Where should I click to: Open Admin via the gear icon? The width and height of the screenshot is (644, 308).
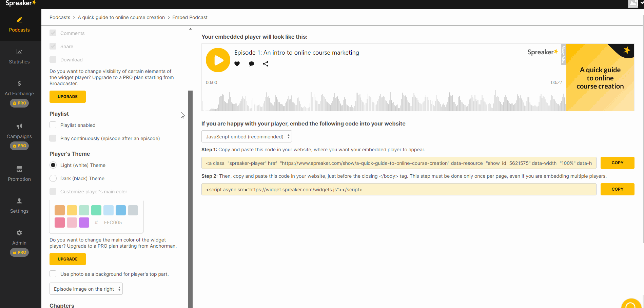click(x=19, y=233)
